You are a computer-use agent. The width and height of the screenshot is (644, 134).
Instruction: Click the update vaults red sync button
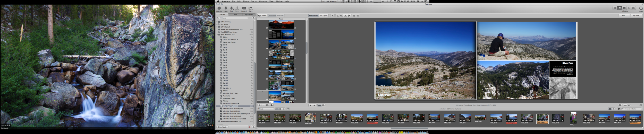click(x=250, y=127)
